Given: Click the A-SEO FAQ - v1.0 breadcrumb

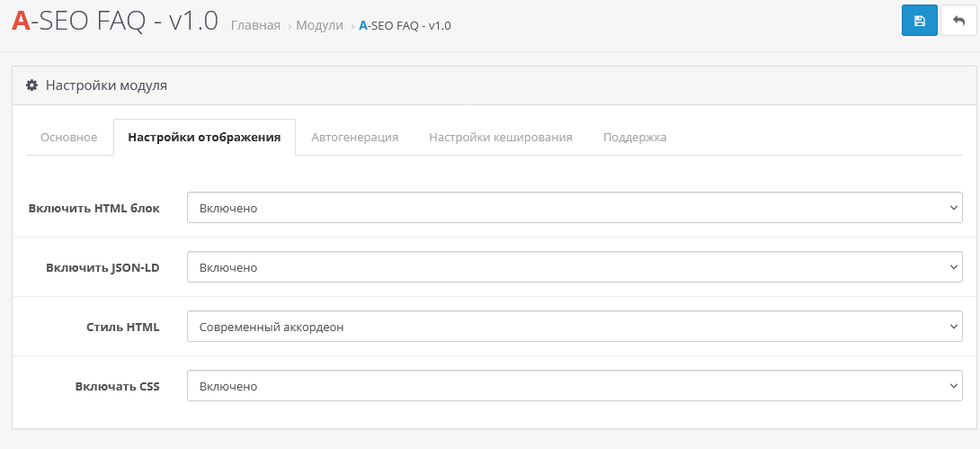Looking at the screenshot, I should tap(405, 25).
